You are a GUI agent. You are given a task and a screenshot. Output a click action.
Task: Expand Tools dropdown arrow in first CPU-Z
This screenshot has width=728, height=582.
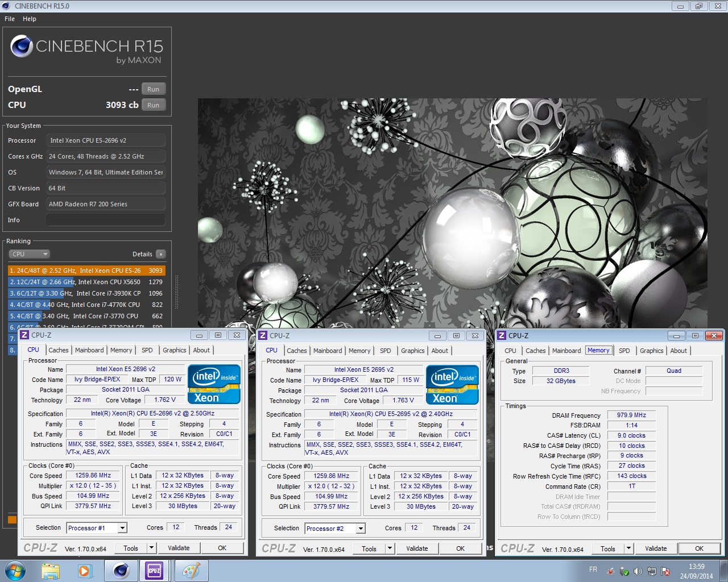(x=151, y=548)
